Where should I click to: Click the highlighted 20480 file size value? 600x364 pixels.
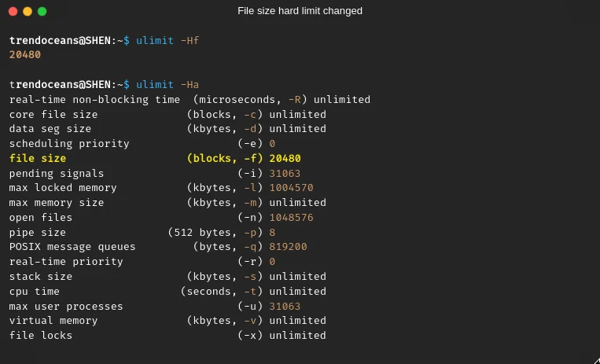coord(285,158)
